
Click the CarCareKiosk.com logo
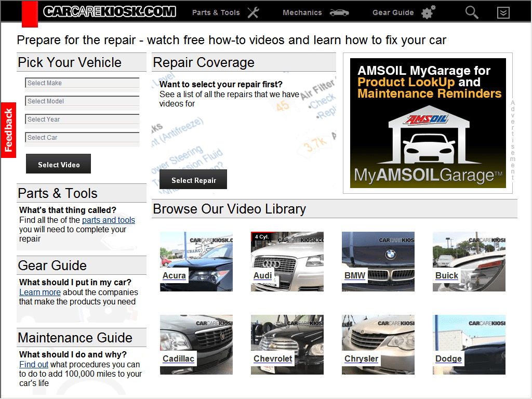(109, 11)
